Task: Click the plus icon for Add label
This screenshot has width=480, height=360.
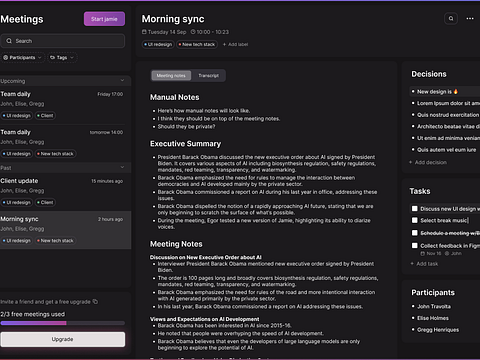Action: (224, 44)
